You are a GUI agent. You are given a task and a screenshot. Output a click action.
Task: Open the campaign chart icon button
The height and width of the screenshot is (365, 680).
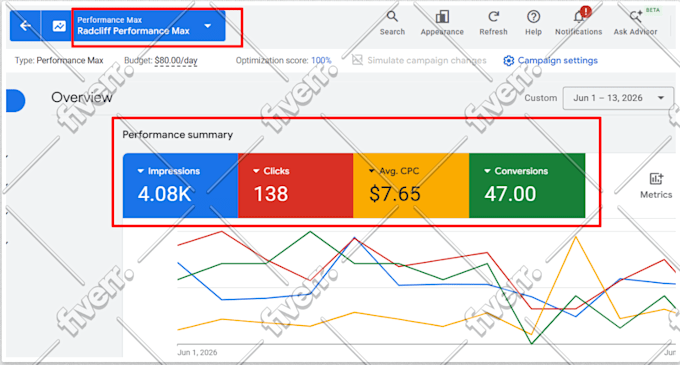pos(59,26)
